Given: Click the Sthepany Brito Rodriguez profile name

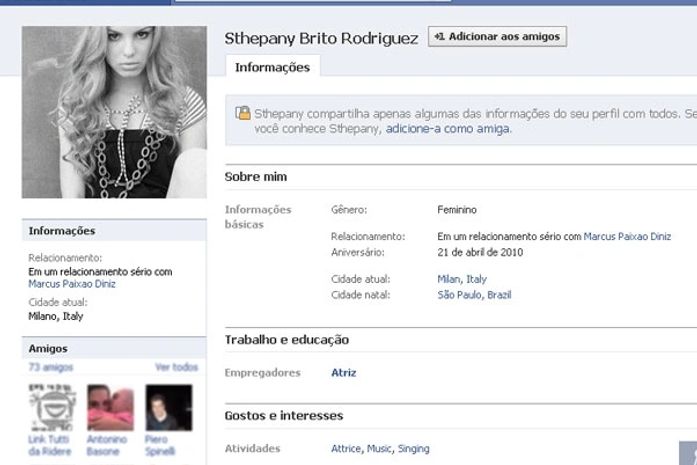Looking at the screenshot, I should pos(321,39).
